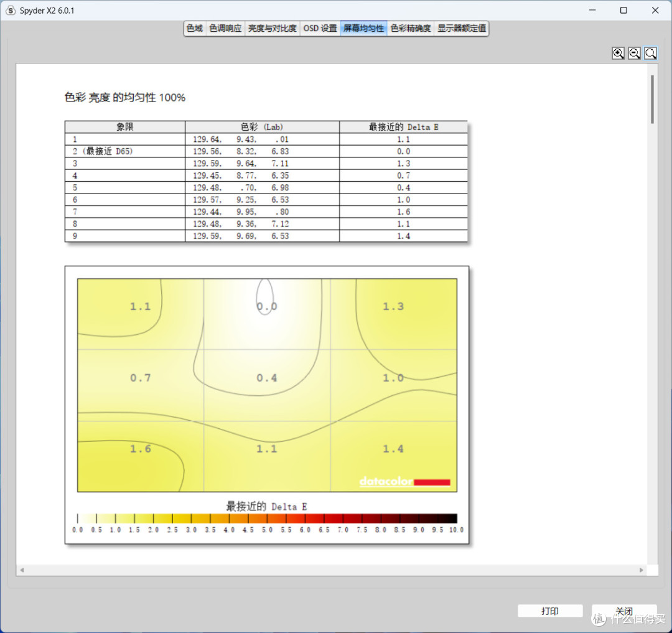
Task: Click the Lab value 129.59, 9.64, 7.11
Action: 240,163
